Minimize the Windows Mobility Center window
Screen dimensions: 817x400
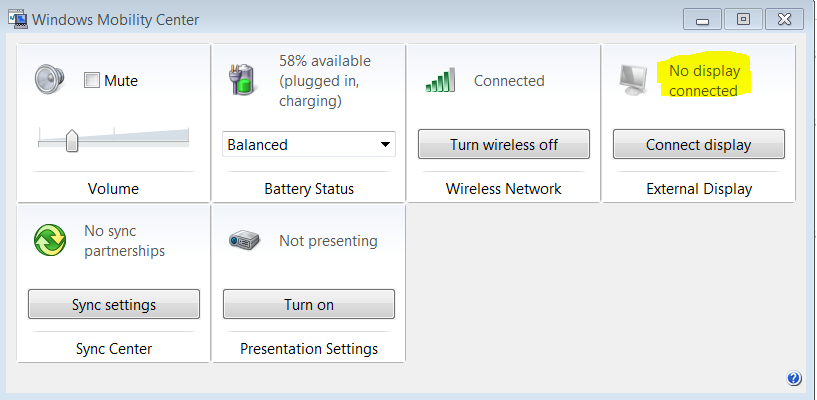tap(702, 20)
